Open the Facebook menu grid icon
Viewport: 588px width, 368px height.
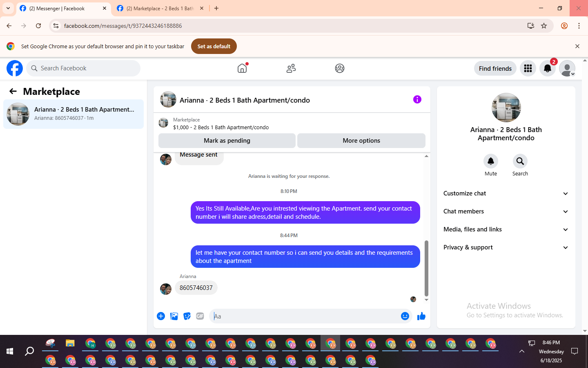click(x=528, y=68)
